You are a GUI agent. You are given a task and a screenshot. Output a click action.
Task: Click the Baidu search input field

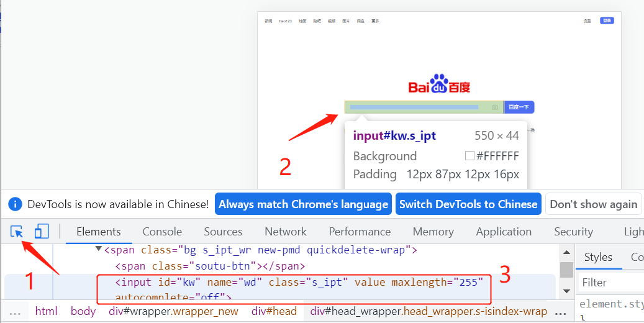(x=424, y=107)
